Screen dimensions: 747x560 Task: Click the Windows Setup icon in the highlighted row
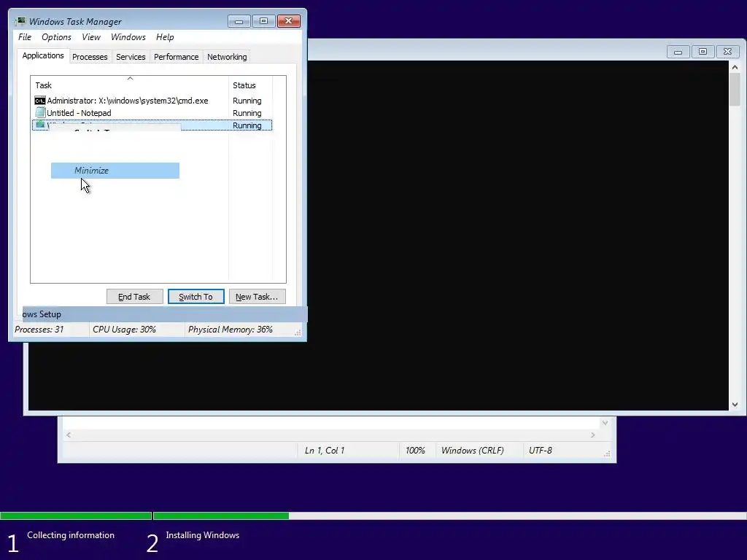coord(41,124)
